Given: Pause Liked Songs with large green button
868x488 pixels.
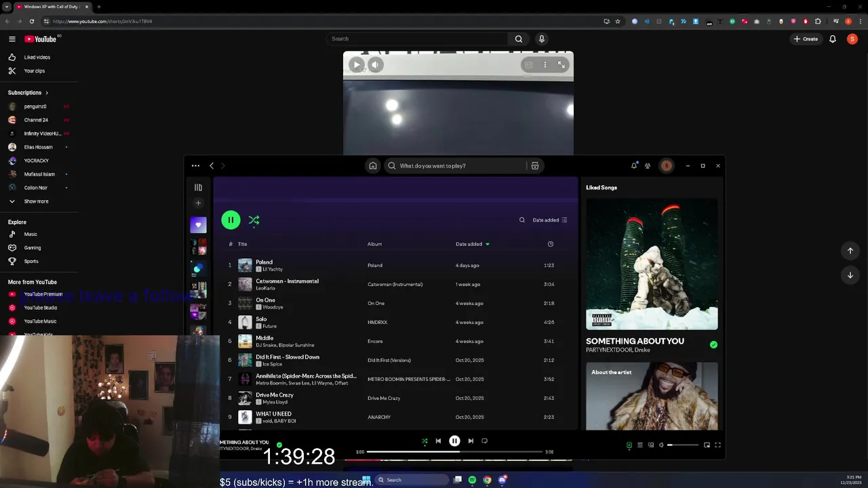Looking at the screenshot, I should (231, 220).
